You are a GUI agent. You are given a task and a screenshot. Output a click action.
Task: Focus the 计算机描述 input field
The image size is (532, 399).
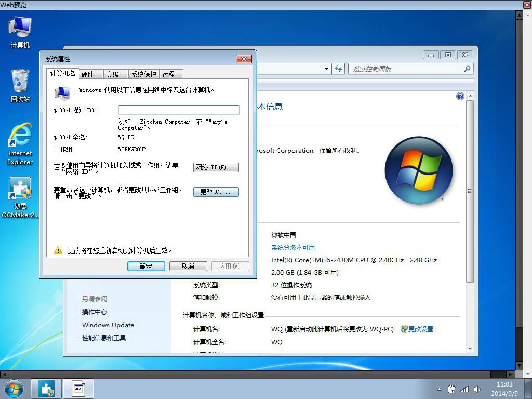(179, 110)
